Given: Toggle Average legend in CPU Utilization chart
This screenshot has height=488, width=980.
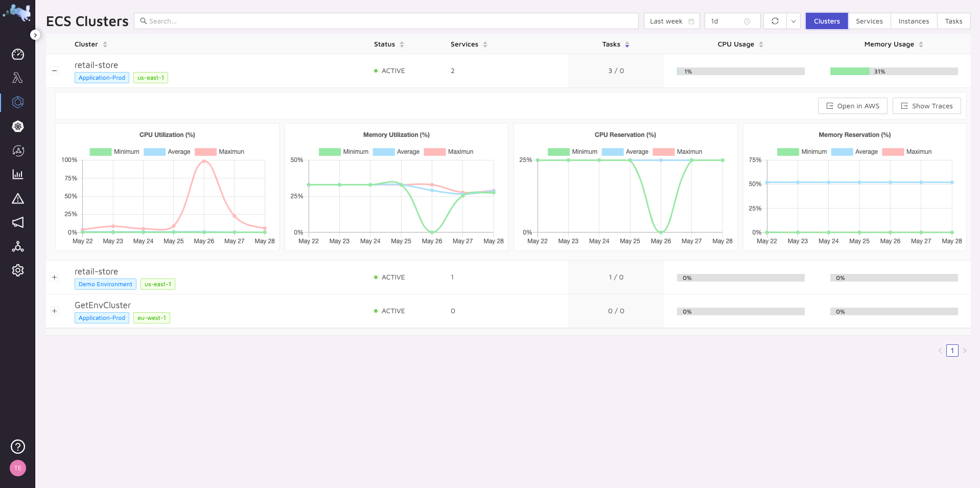Looking at the screenshot, I should [x=167, y=152].
